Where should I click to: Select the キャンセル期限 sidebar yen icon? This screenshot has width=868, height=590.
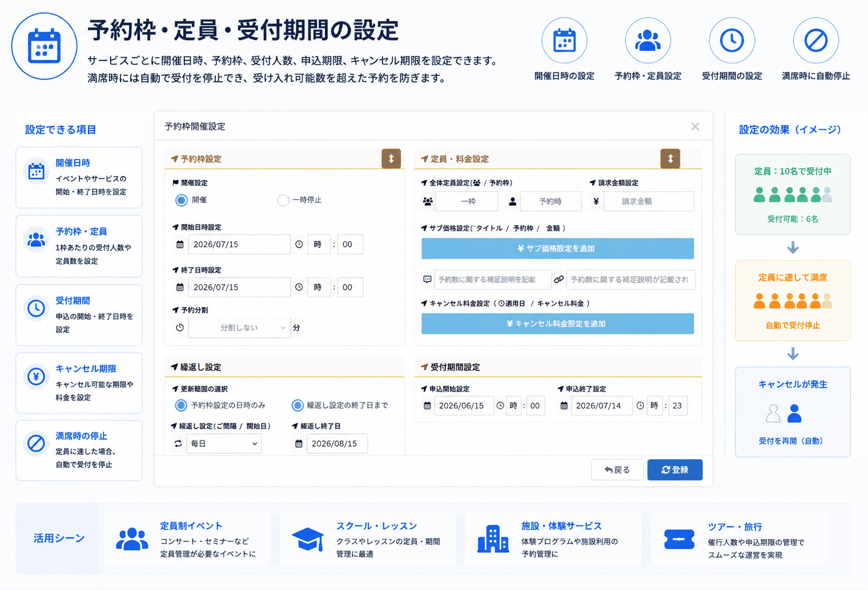37,377
